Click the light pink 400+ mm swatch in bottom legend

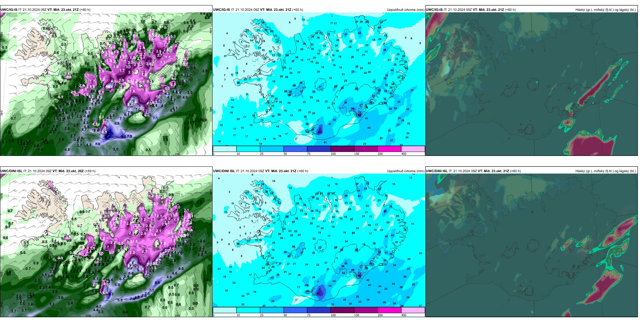click(413, 310)
